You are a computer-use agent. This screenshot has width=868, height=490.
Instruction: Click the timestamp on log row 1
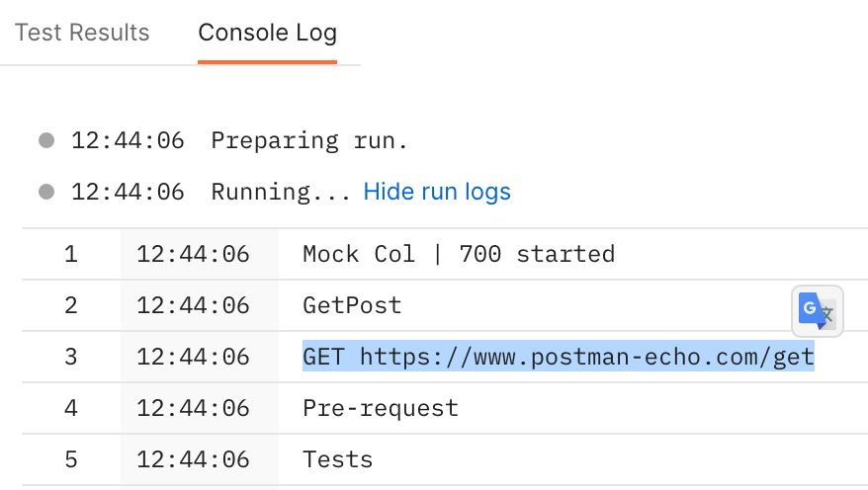coord(193,255)
